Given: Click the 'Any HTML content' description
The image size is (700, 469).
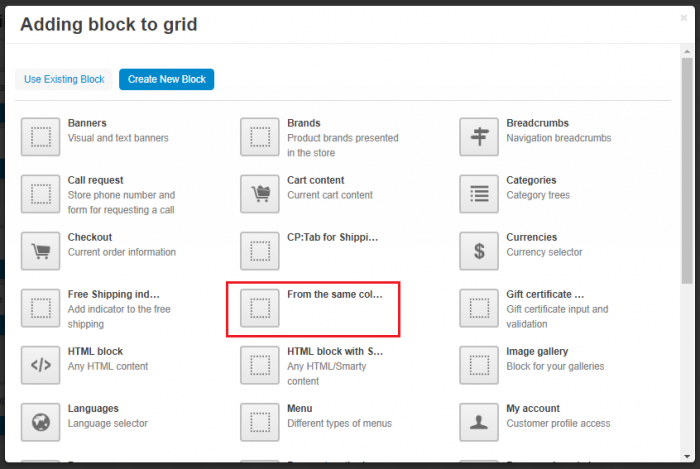Looking at the screenshot, I should tap(108, 367).
